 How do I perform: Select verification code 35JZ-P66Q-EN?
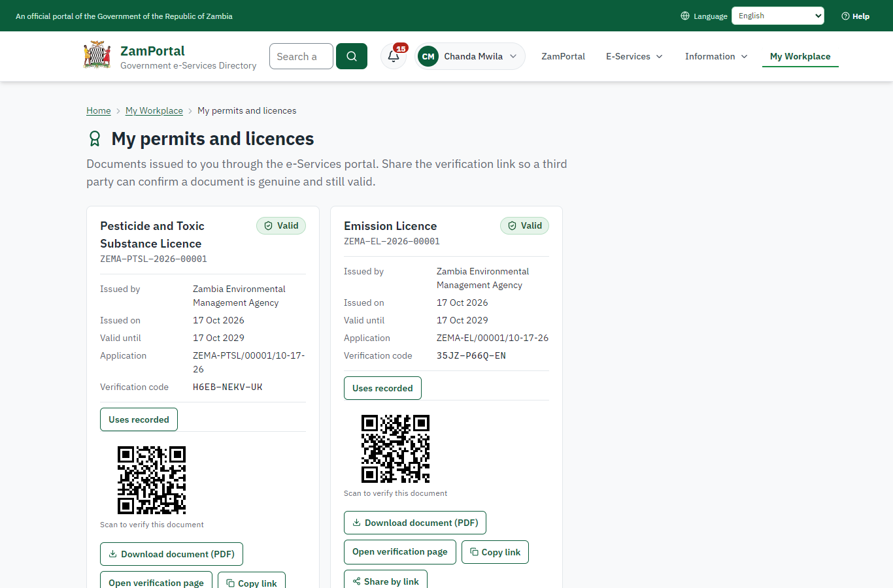[x=471, y=356]
